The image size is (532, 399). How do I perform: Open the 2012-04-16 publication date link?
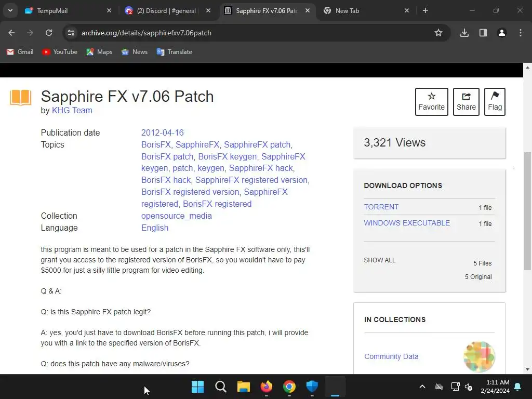163,132
